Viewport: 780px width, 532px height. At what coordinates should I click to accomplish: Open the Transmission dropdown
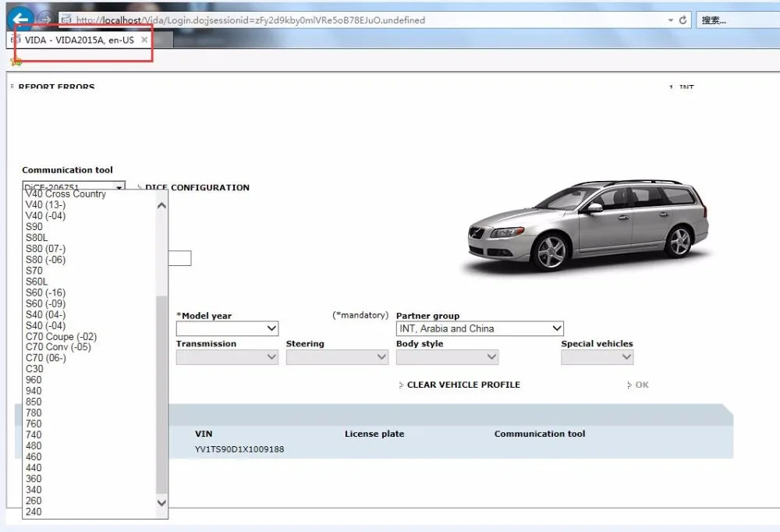[227, 356]
